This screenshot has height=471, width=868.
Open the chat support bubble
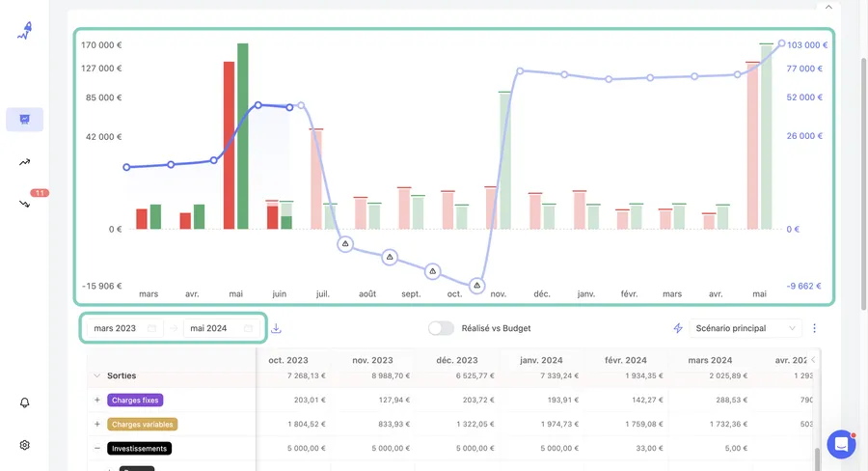coord(841,444)
